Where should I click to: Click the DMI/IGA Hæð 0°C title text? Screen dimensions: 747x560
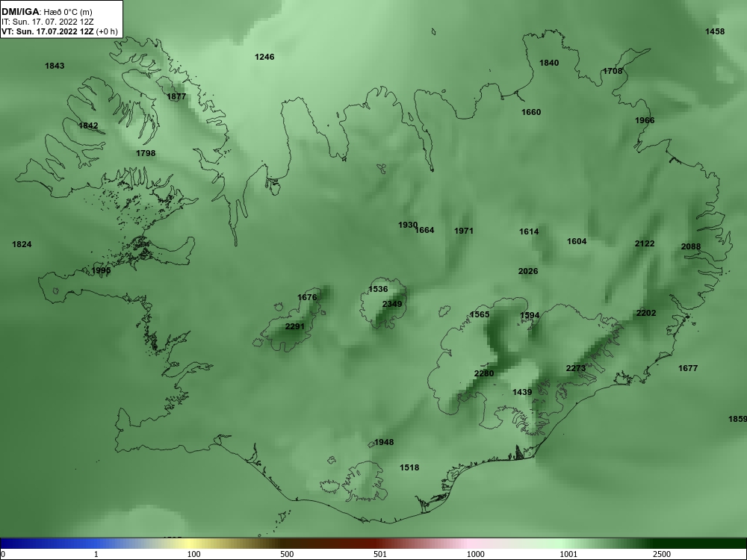47,12
